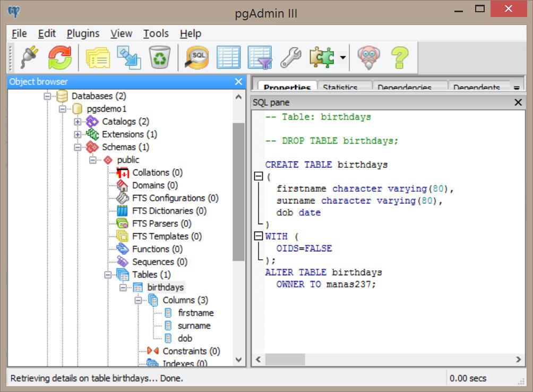Image resolution: width=533 pixels, height=392 pixels.
Task: Open the SQL query tool
Action: [197, 57]
